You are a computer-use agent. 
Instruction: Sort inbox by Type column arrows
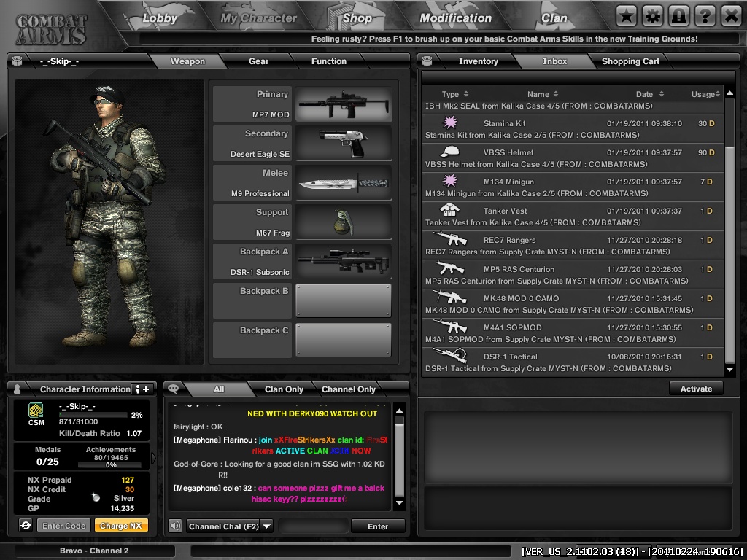click(466, 94)
